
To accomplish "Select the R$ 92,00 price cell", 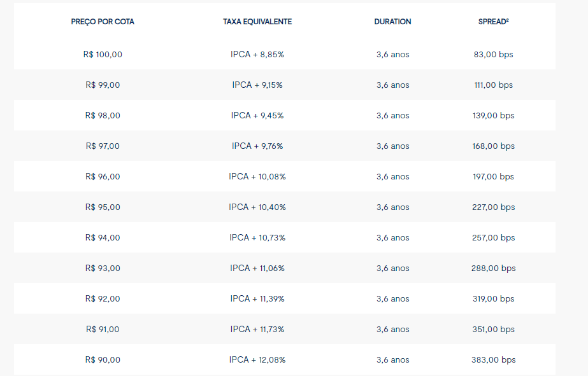I will [103, 298].
